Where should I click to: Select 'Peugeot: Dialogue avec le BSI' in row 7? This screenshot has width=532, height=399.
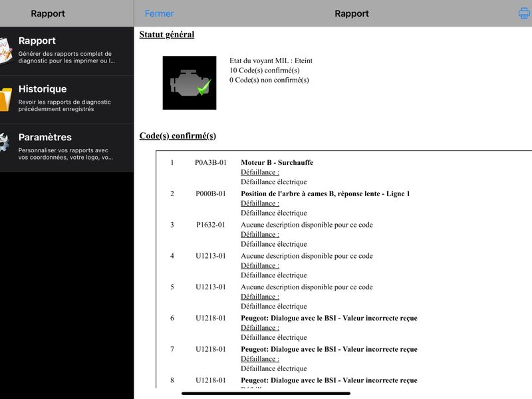point(329,349)
